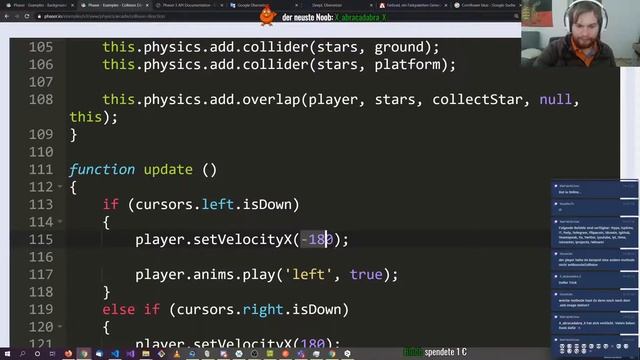Click 'else if' on line 119
640x360 pixels.
pyautogui.click(x=131, y=309)
